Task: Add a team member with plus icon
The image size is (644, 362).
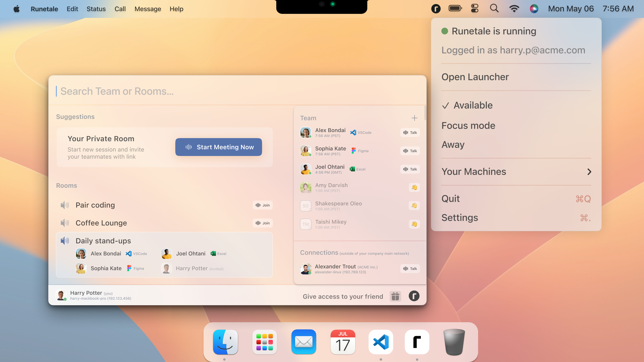Action: pos(415,118)
